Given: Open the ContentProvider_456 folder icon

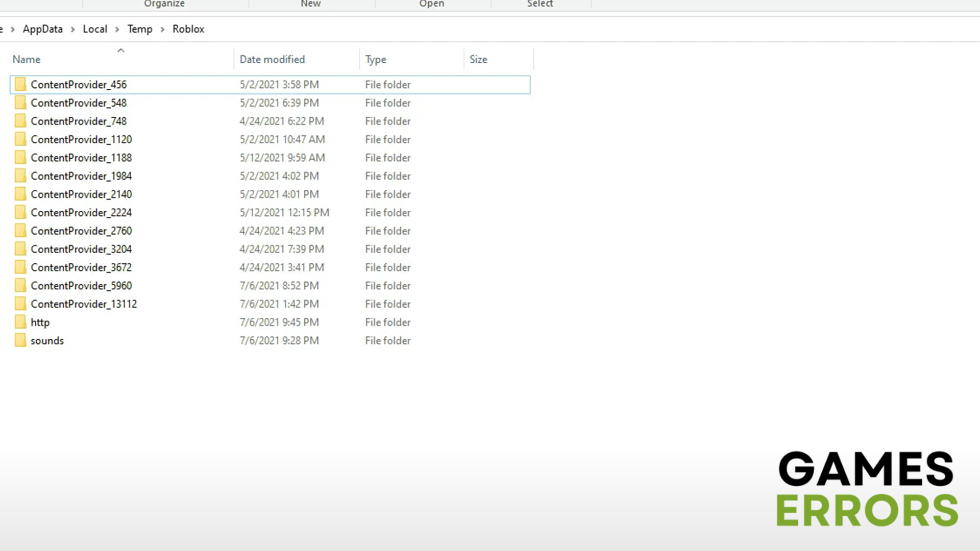Looking at the screenshot, I should pos(21,84).
